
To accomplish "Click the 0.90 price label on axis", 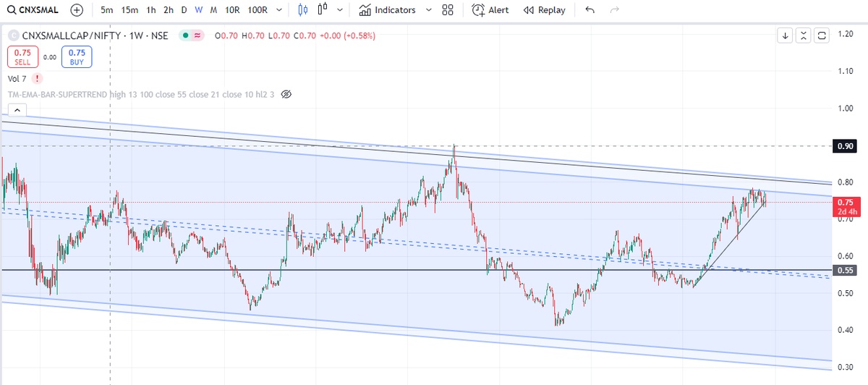I will point(845,146).
